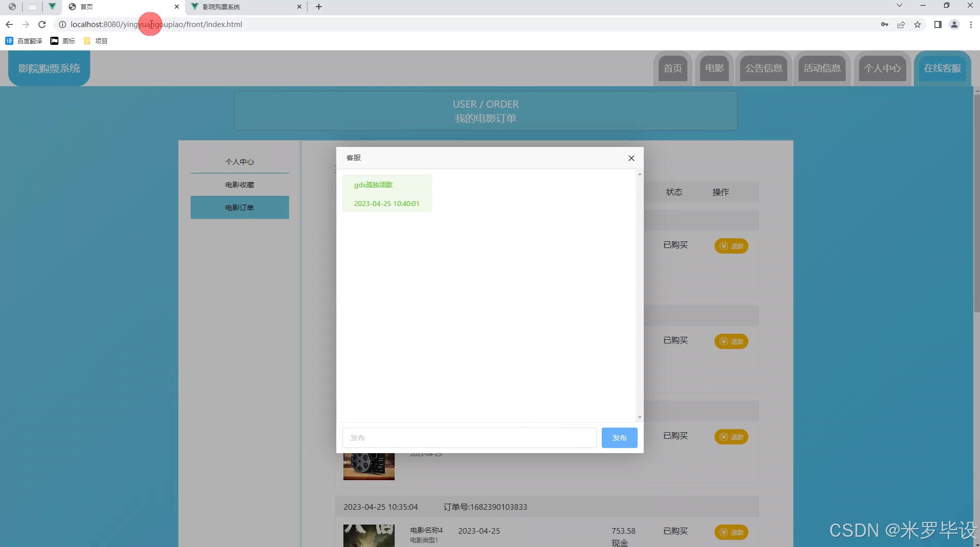Click the 状态 column header
The width and height of the screenshot is (980, 547).
[674, 192]
